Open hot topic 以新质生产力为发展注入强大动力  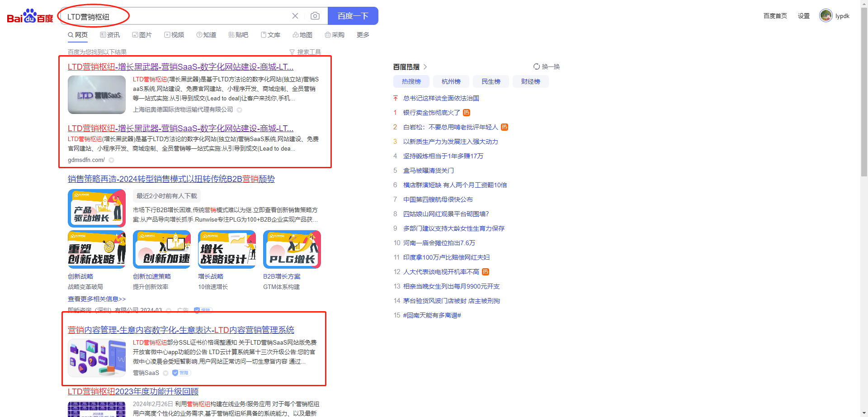451,142
